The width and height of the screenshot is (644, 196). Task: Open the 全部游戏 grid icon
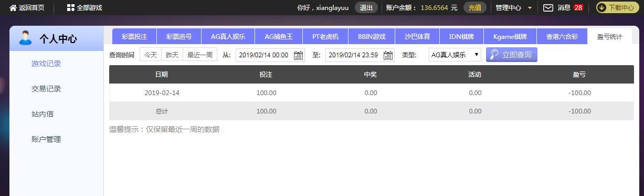(x=71, y=8)
